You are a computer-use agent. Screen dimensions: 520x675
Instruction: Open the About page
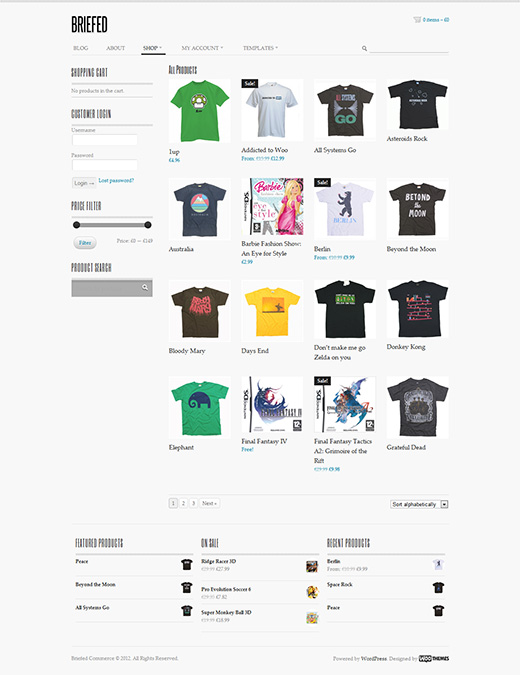115,48
